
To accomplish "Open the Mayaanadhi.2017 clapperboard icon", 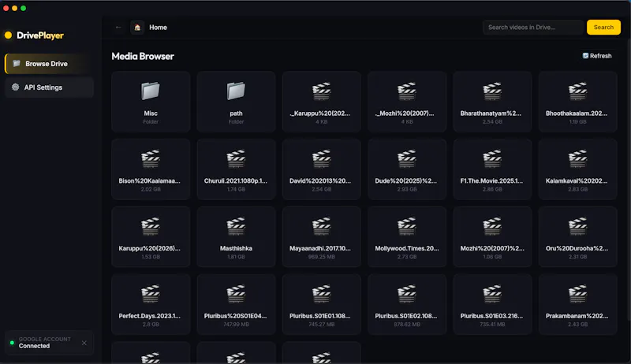I will pos(322,226).
